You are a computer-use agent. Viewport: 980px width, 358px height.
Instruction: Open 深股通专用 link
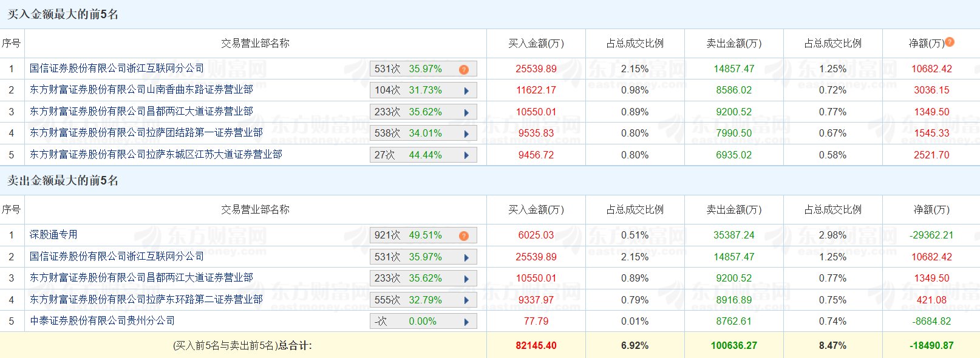click(53, 235)
